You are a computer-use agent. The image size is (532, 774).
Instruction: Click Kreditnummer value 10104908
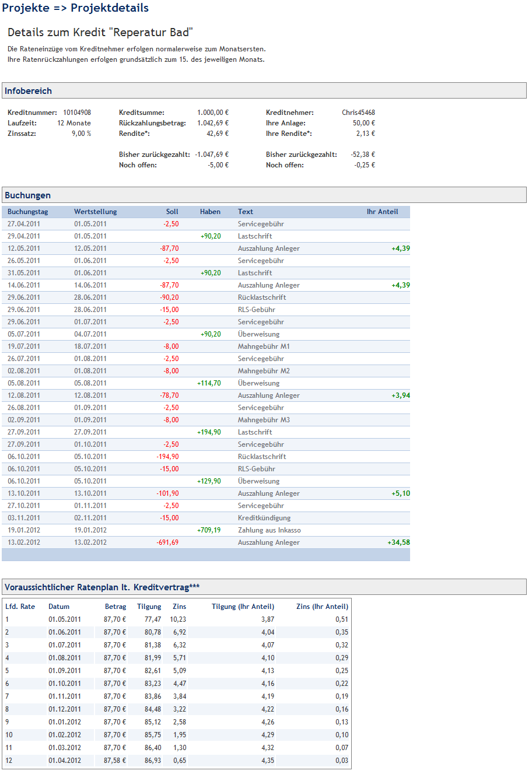76,113
